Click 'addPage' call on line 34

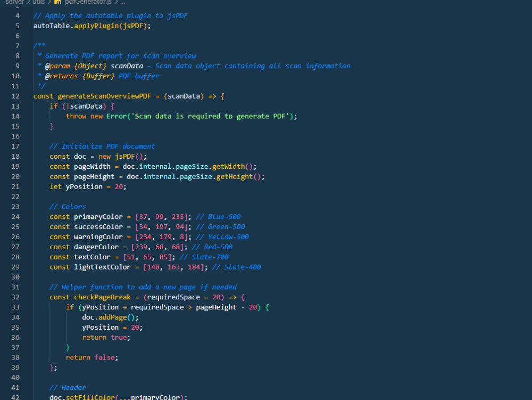coord(113,317)
